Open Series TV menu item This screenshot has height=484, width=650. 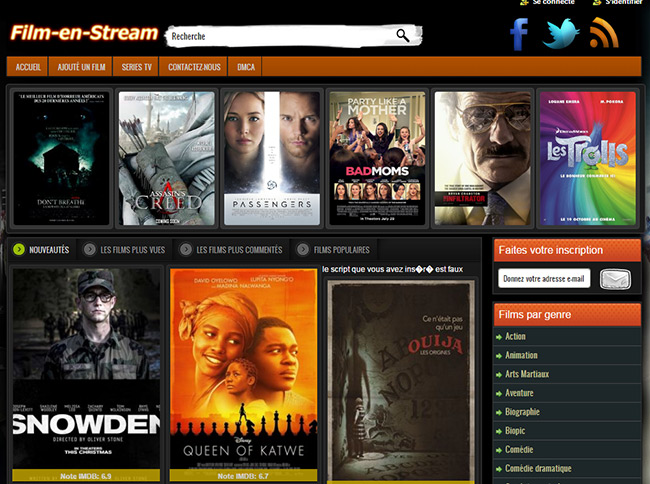pyautogui.click(x=136, y=67)
